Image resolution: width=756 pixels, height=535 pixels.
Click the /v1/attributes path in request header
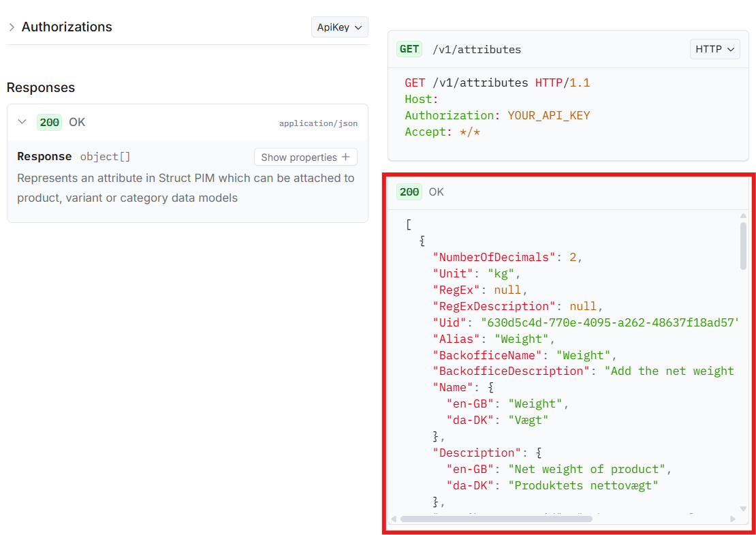tap(477, 50)
